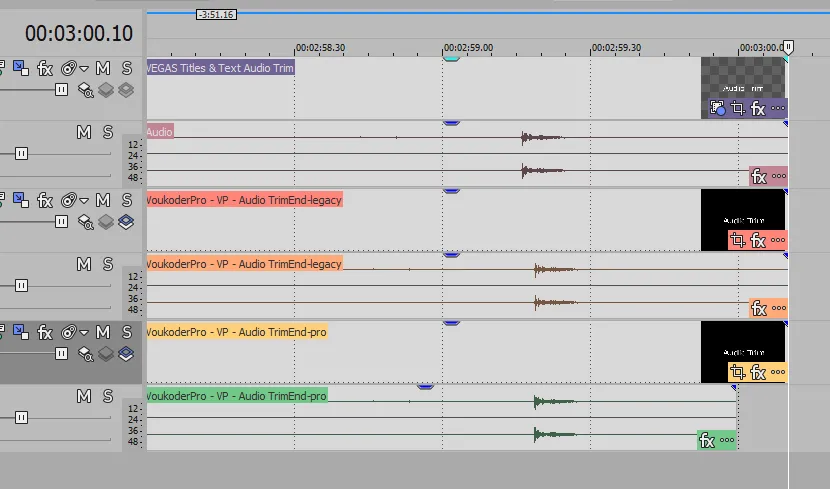Click the gray outlined layers icon on VEGAS Titles track
The height and width of the screenshot is (489, 830).
click(126, 90)
